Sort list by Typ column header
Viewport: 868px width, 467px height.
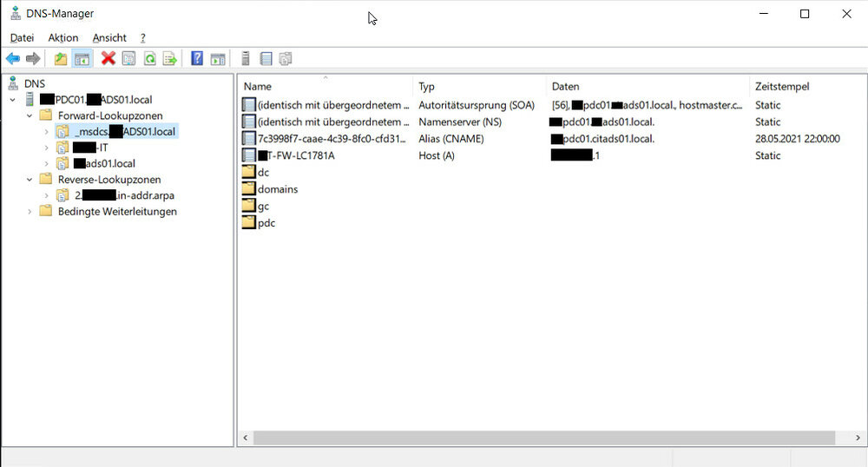(426, 87)
